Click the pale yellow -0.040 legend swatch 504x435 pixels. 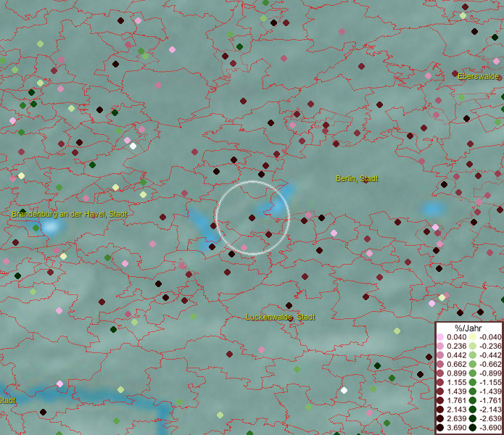pos(473,337)
